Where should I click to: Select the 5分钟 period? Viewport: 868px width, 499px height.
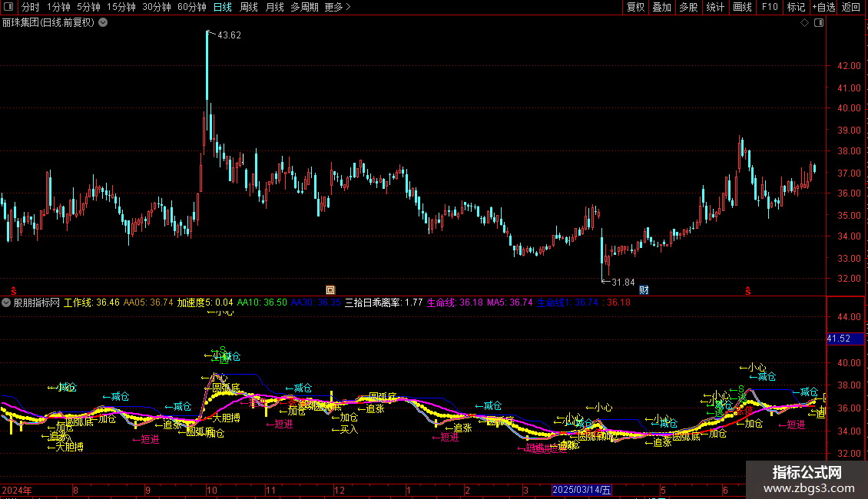coord(88,7)
